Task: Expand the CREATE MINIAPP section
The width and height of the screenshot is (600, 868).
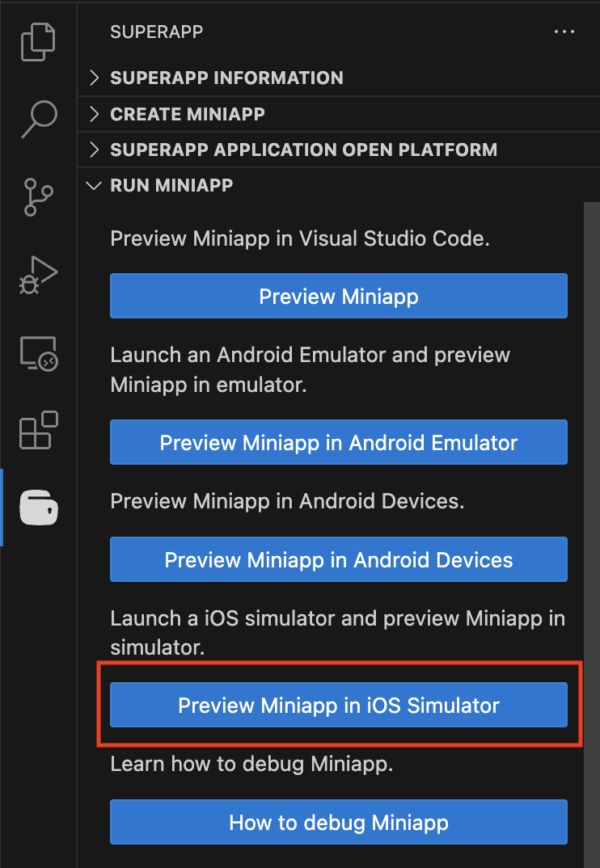Action: pos(339,114)
